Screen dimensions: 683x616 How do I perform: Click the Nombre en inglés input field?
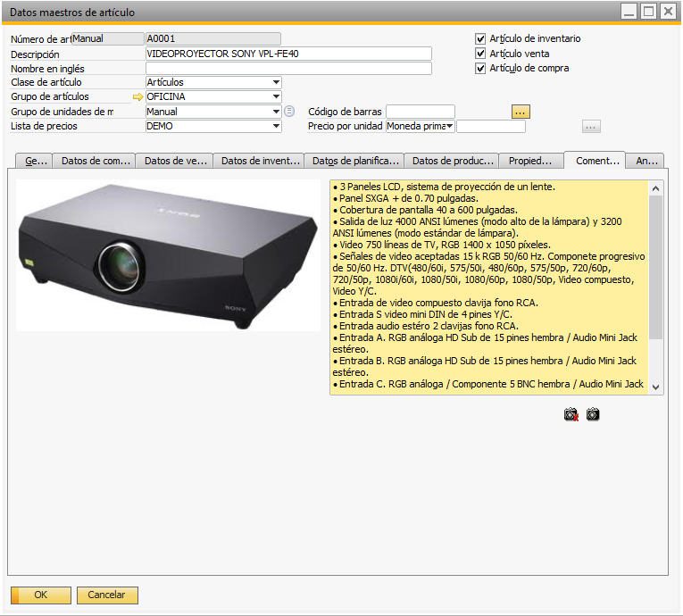288,69
